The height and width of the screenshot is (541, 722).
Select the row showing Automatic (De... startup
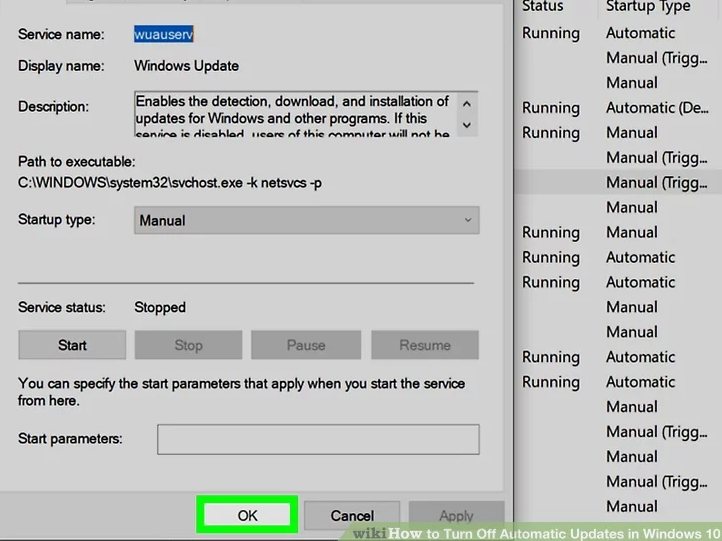pos(620,108)
